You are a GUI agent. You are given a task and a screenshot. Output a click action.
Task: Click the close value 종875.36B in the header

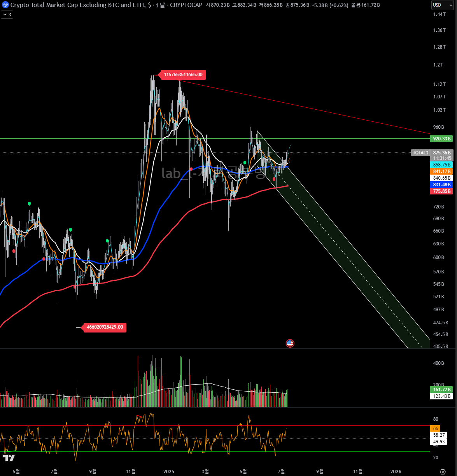297,5
